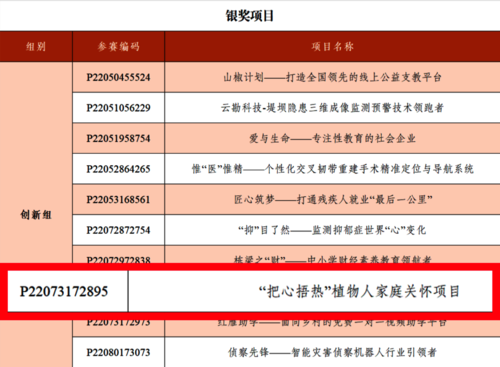Image resolution: width=500 pixels, height=367 pixels.
Task: Click highlighted entry code P22073172895
Action: tap(64, 291)
